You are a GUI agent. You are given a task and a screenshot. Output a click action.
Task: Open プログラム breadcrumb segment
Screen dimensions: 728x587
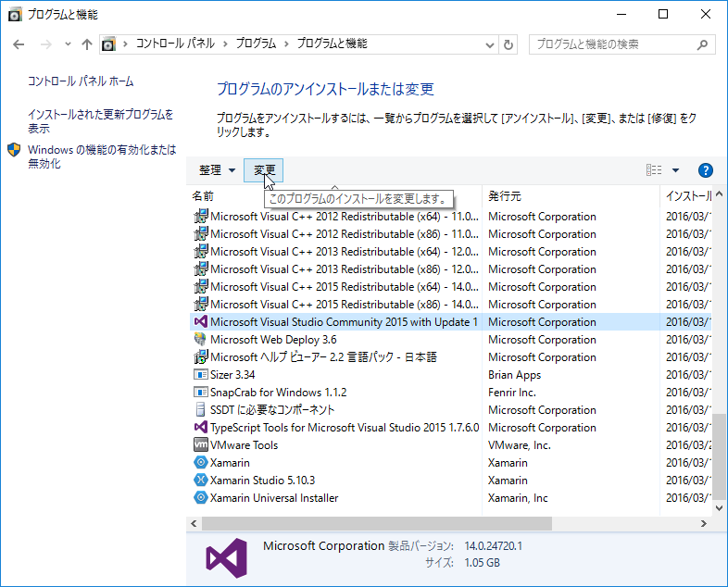(x=256, y=44)
